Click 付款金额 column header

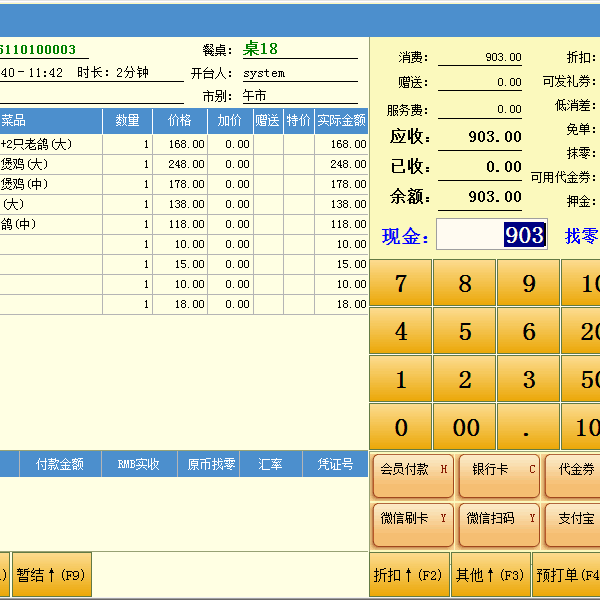pos(60,464)
